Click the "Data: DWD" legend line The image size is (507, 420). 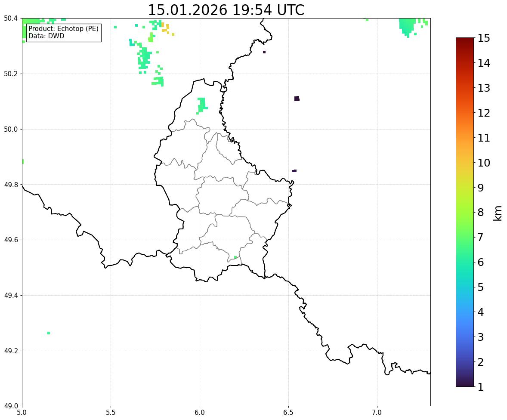[46, 36]
